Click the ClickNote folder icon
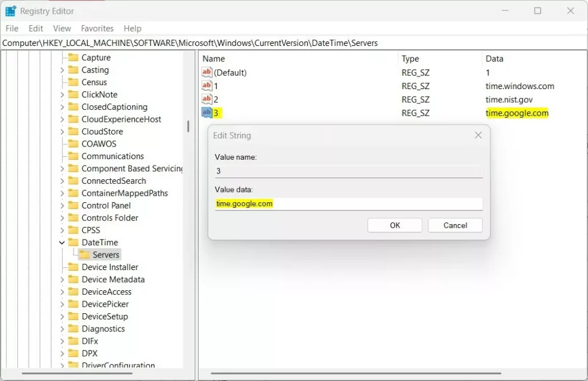The height and width of the screenshot is (381, 588). 73,95
